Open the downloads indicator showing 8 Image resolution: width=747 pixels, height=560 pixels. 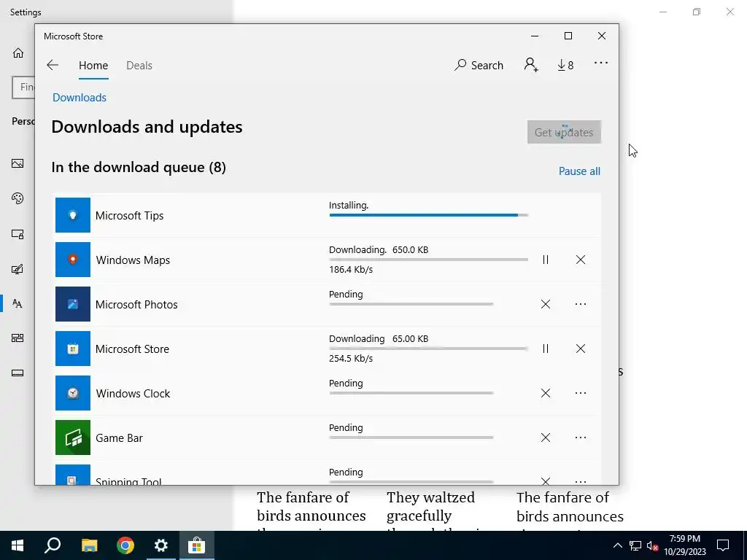pos(565,65)
